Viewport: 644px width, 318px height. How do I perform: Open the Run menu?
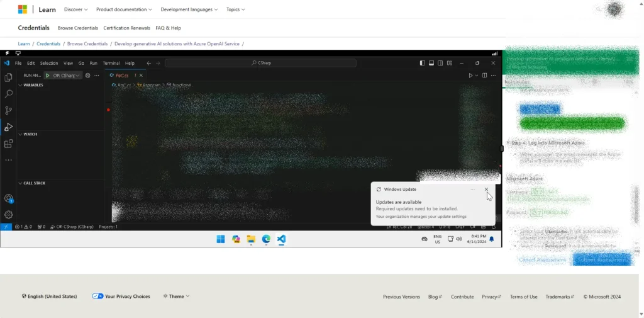point(93,64)
